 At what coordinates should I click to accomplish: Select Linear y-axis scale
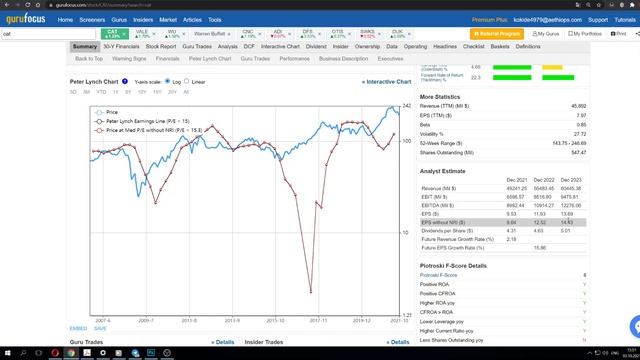click(187, 81)
